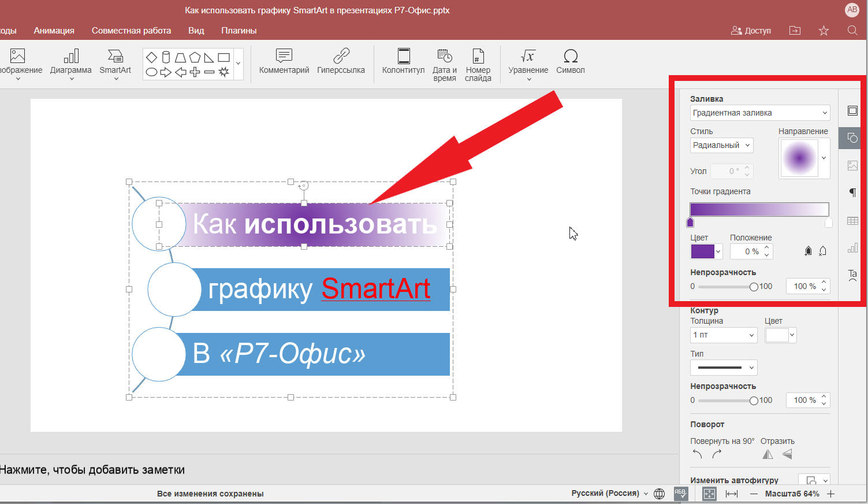868x504 pixels.
Task: Select the pentagon shape in the gallery
Action: tap(195, 57)
